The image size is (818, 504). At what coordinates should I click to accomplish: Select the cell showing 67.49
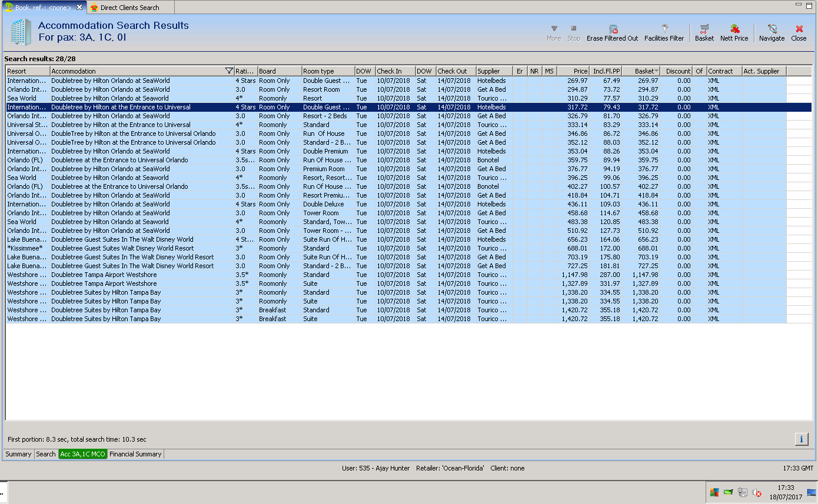coord(606,81)
